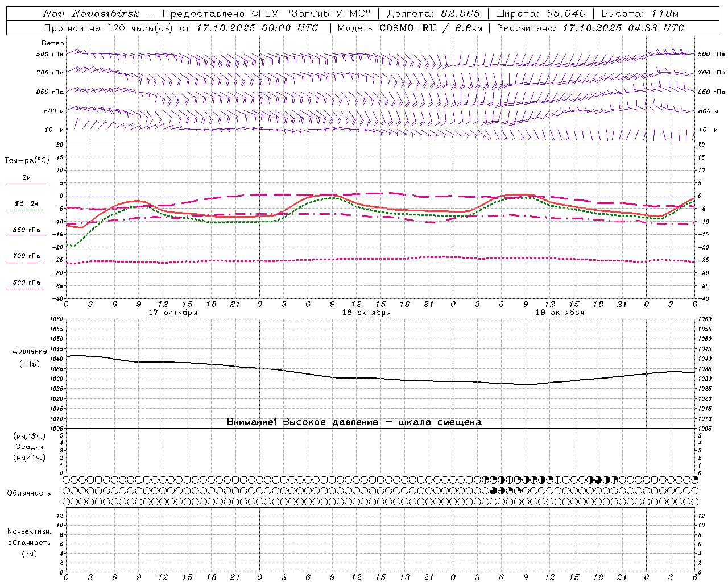This screenshot has height=582, width=728.
Task: Click the '(гПа)' pressure unit label
Action: click(x=29, y=364)
